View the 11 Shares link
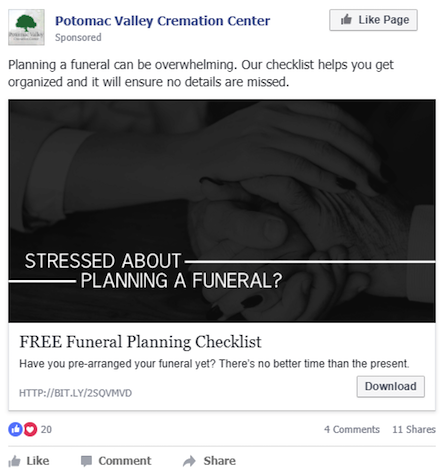This screenshot has width=444, height=473. [x=414, y=429]
